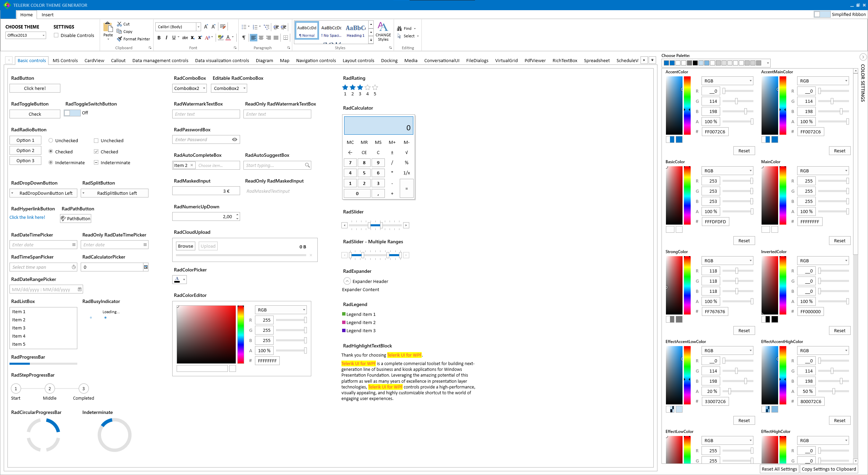Click Copy Settings to Clipboard button
The height and width of the screenshot is (475, 868).
point(829,469)
